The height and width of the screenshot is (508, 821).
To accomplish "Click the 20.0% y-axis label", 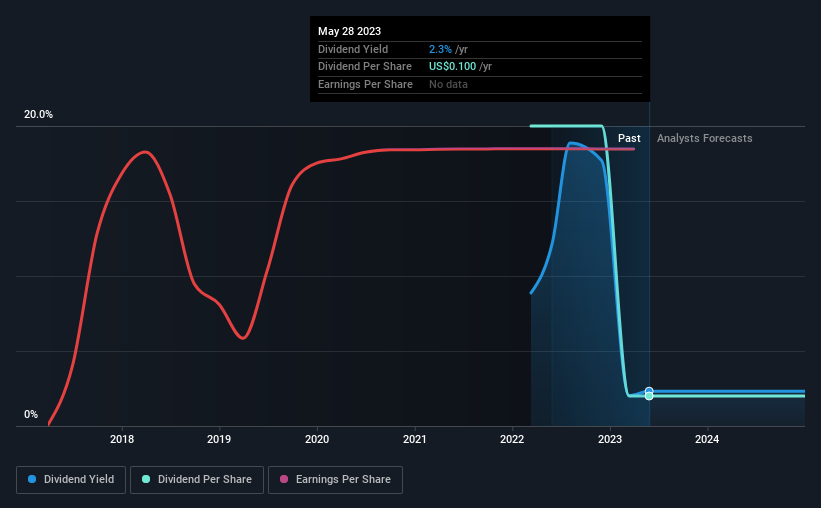I will (x=38, y=115).
